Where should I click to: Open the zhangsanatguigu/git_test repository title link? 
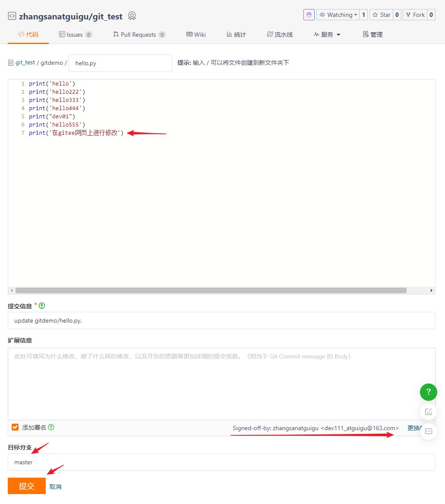pyautogui.click(x=71, y=16)
